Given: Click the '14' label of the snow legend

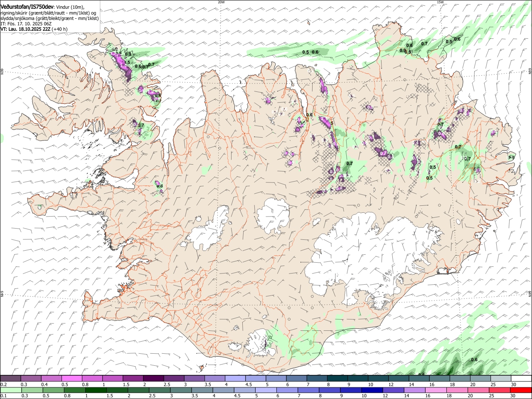Looking at the screenshot, I should pos(411,384).
